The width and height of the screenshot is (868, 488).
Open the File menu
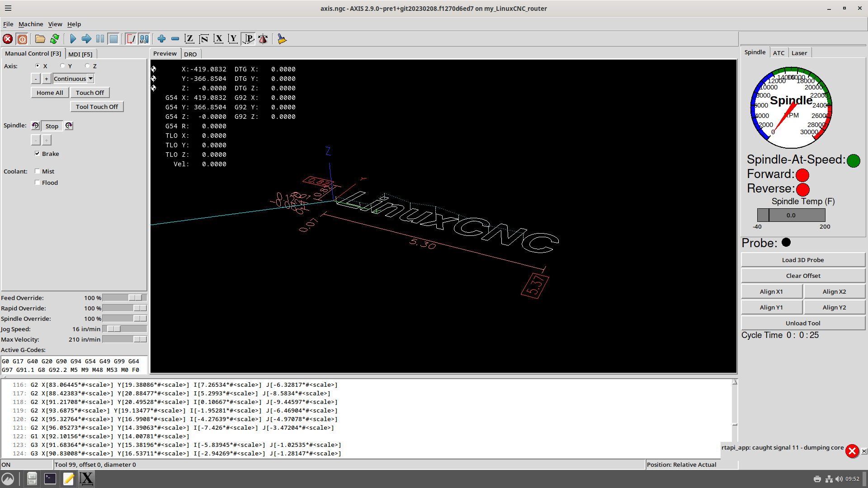point(8,24)
